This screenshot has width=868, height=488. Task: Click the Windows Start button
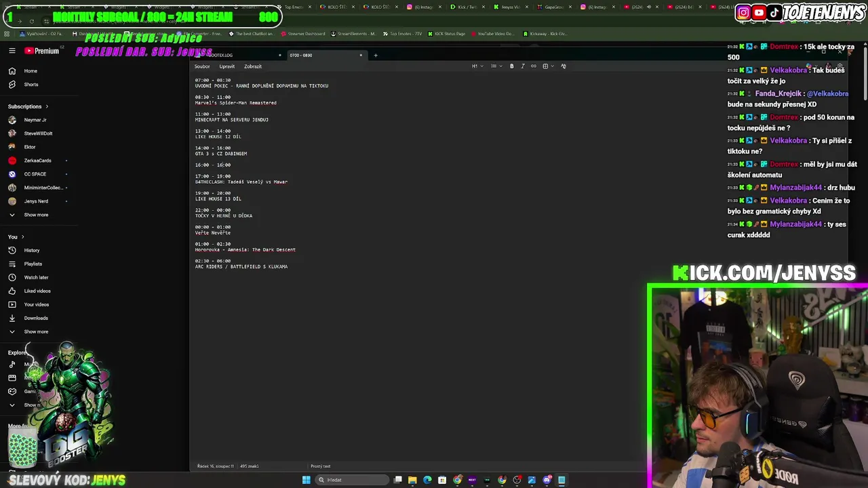[x=306, y=480]
